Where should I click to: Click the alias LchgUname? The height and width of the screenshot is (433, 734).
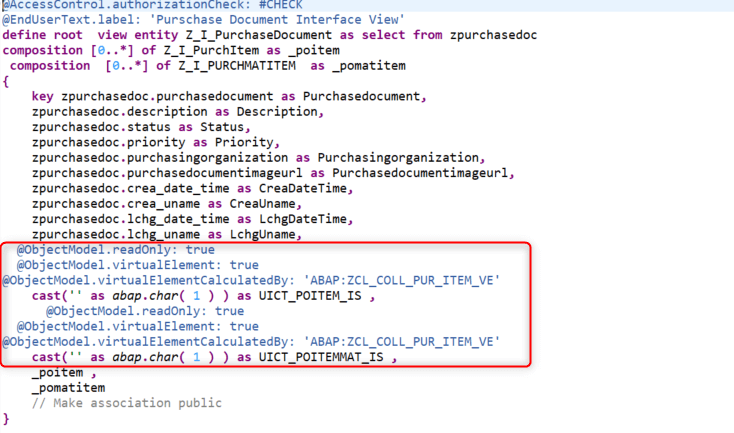(x=262, y=235)
